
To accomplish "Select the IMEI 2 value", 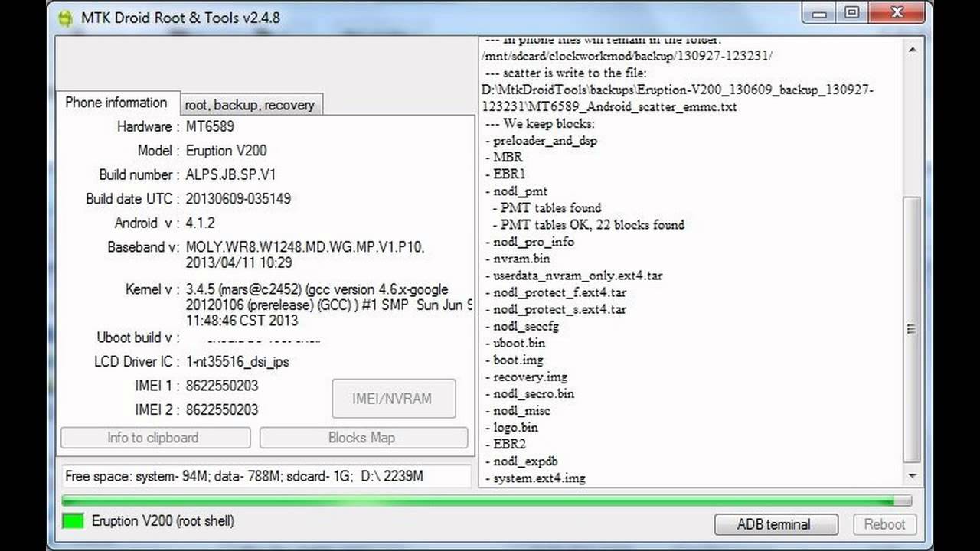I will click(x=222, y=410).
